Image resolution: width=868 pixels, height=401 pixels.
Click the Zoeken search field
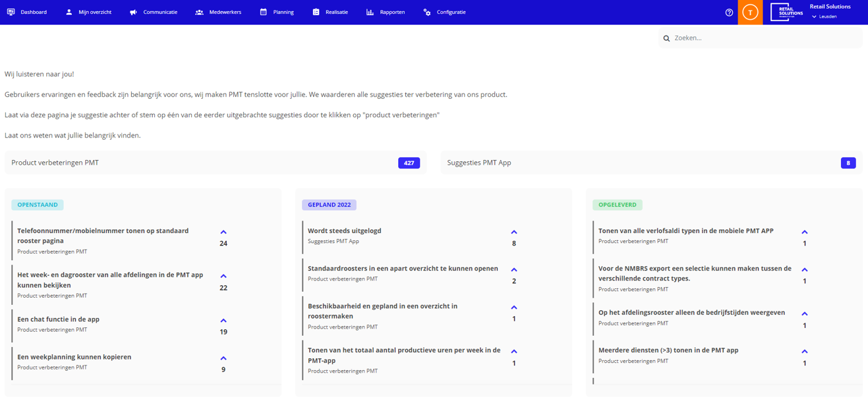(760, 38)
